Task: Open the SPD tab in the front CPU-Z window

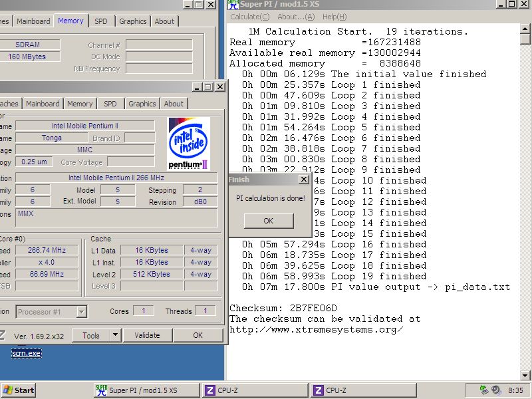Action: pos(110,104)
